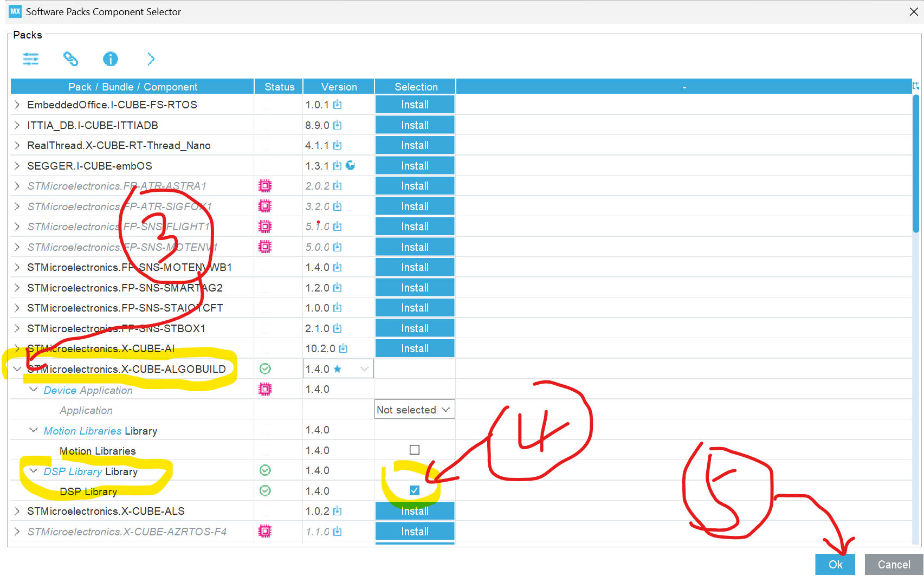
Task: Click chip status icon for X-CUBE-AZRTOS-F4
Action: (x=265, y=532)
